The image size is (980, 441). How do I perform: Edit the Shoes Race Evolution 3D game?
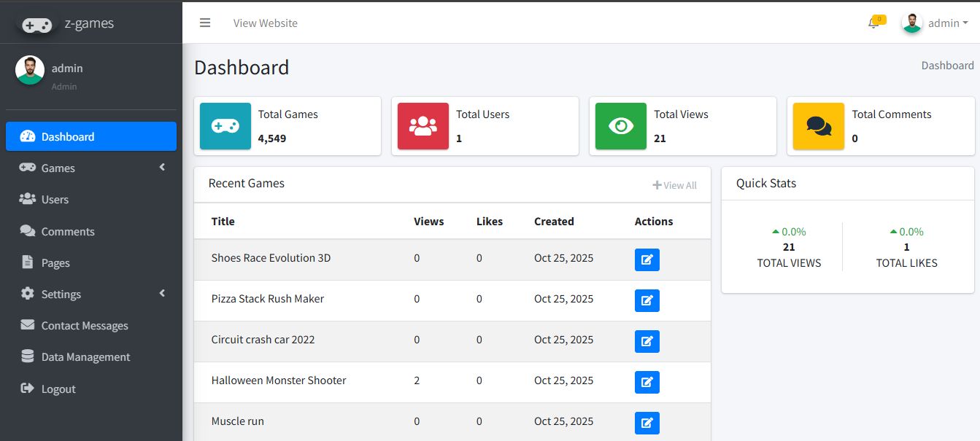coord(647,259)
